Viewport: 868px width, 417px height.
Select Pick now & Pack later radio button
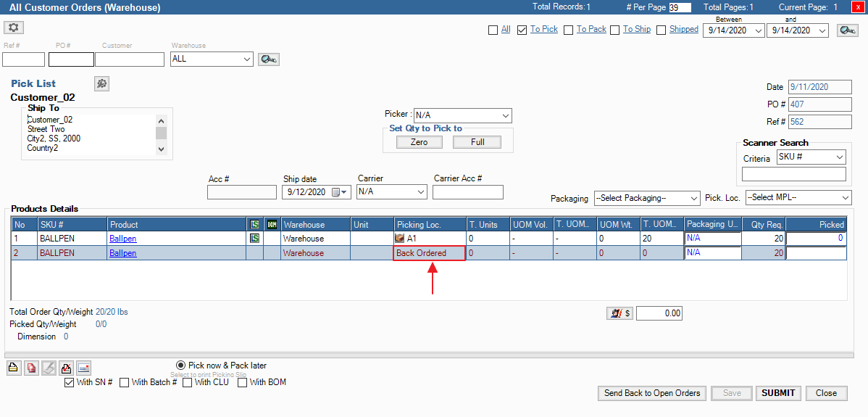pos(180,365)
